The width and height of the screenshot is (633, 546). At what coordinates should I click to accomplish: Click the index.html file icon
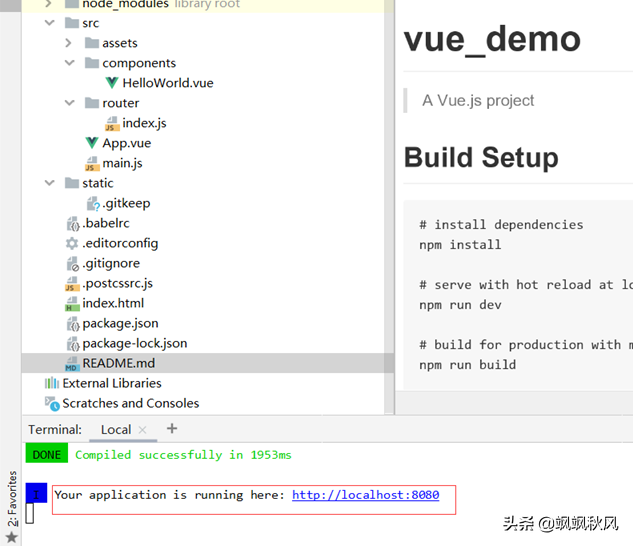coord(72,303)
